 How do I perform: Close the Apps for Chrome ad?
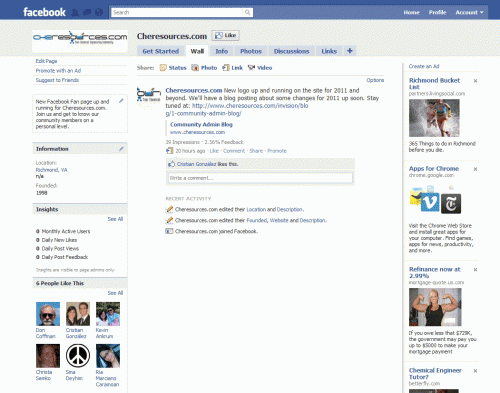475,169
